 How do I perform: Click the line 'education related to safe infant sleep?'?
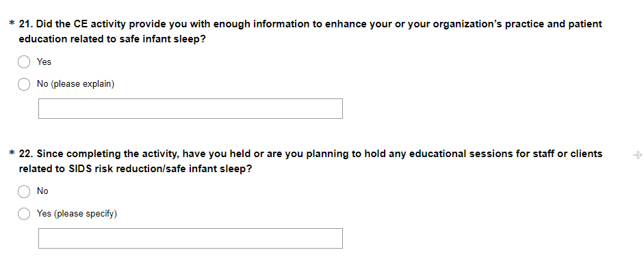coord(112,40)
